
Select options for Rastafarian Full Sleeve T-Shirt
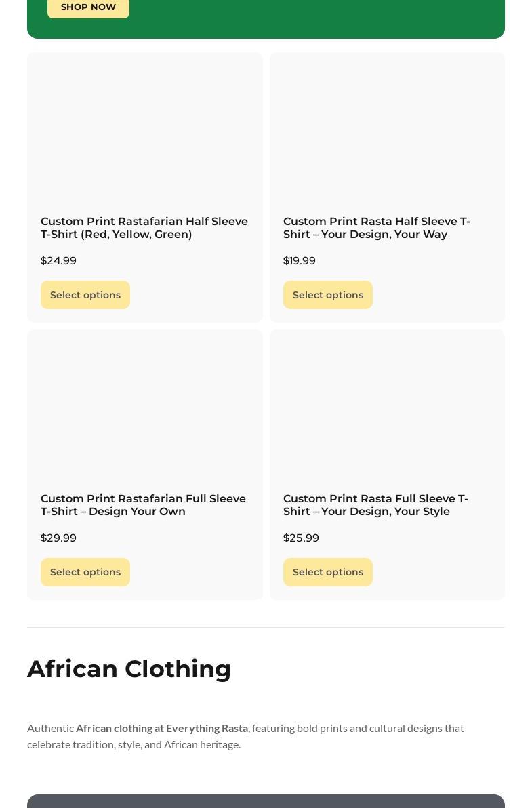click(x=85, y=572)
